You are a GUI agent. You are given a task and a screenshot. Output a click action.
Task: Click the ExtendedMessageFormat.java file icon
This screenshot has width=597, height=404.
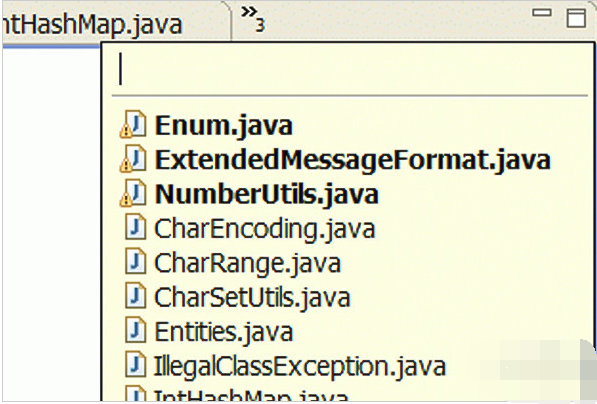[x=133, y=158]
